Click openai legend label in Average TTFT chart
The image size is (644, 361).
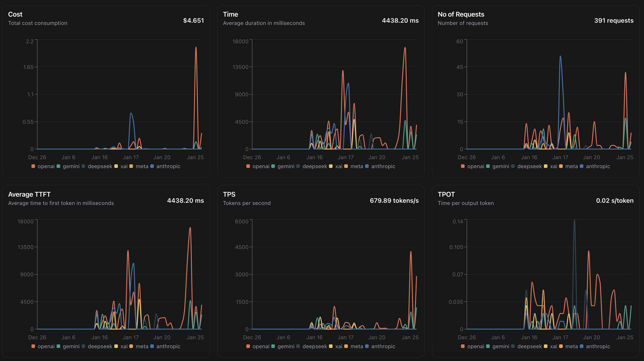[46, 346]
